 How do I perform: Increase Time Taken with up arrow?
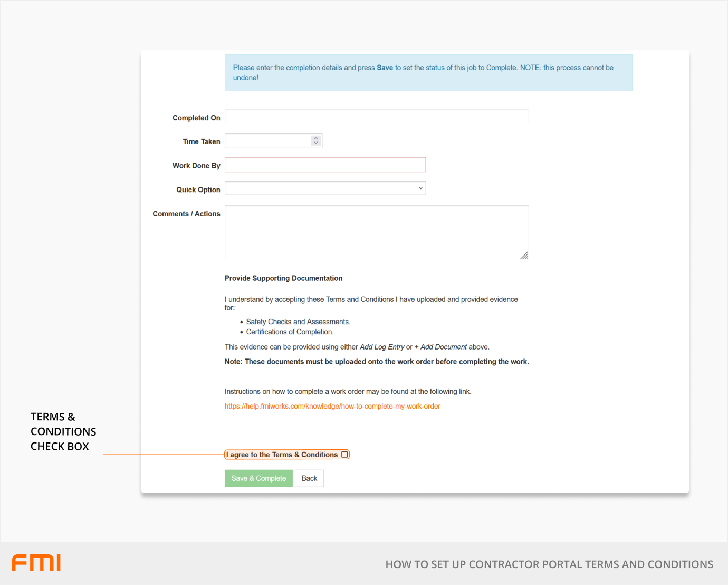tap(316, 138)
